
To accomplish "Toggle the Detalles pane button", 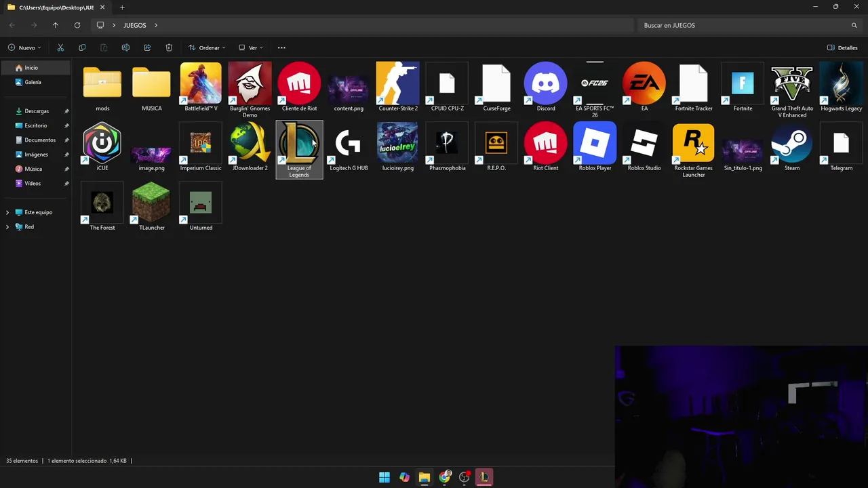I will click(842, 47).
